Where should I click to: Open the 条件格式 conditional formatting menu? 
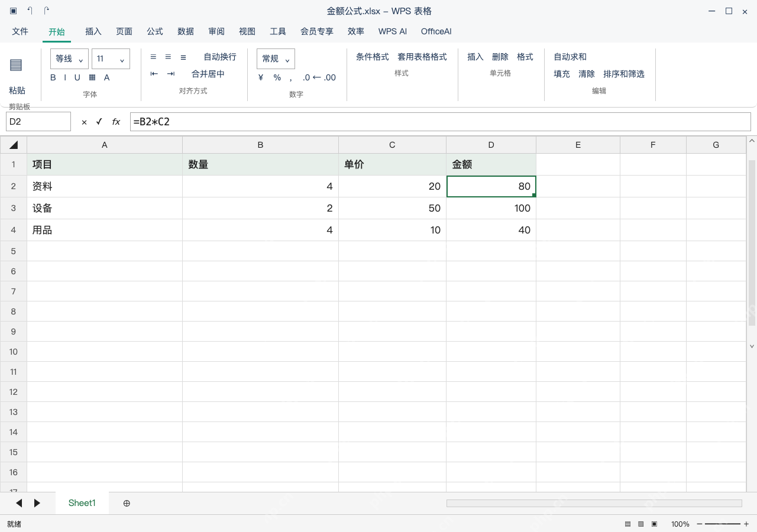click(x=373, y=57)
